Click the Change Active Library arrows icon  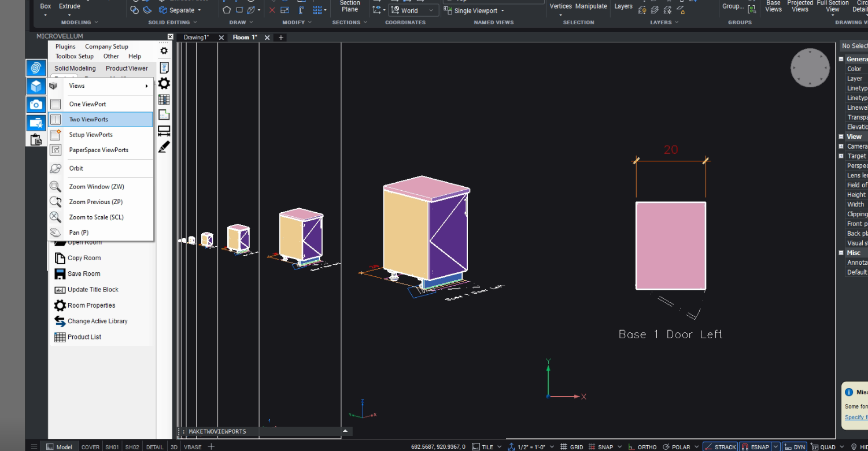[60, 321]
